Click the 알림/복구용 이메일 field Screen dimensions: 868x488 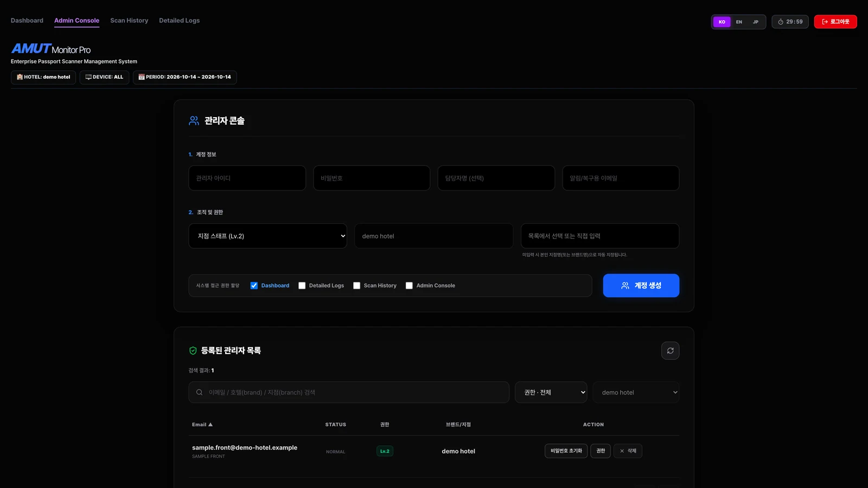click(x=621, y=178)
